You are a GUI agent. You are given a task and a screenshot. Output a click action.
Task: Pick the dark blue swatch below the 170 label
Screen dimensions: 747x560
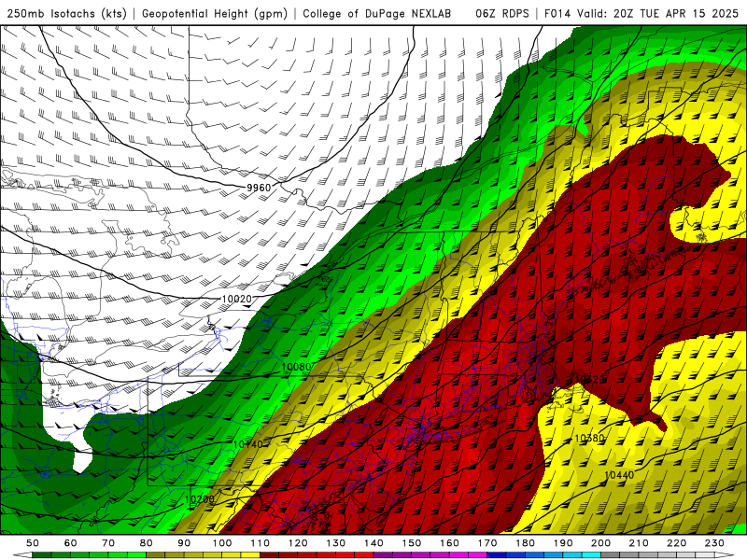click(497, 555)
